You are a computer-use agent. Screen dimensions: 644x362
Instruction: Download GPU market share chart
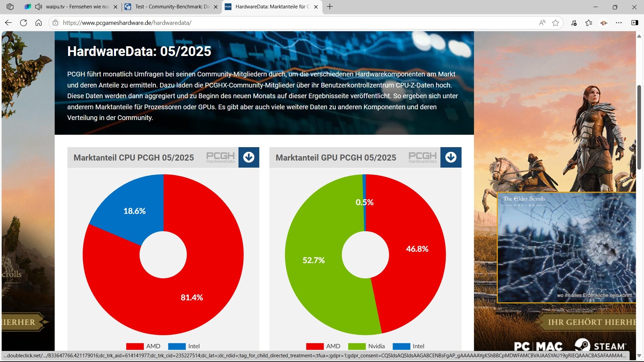point(451,157)
